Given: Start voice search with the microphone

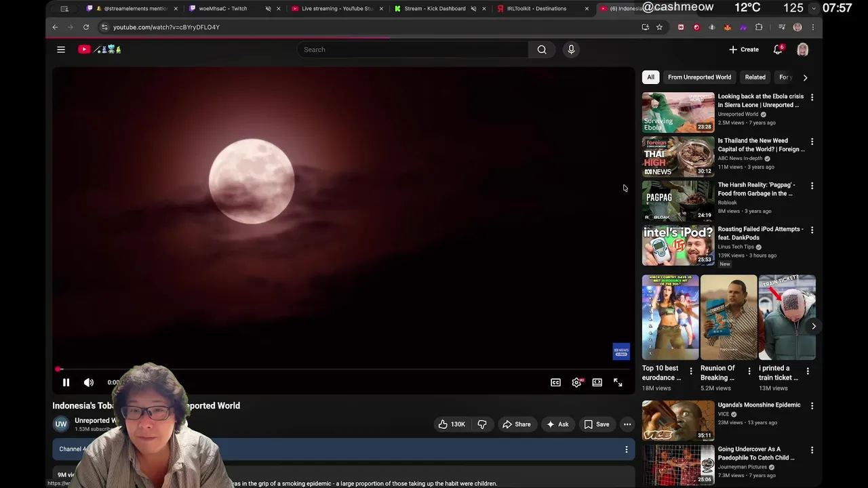Looking at the screenshot, I should coord(571,49).
